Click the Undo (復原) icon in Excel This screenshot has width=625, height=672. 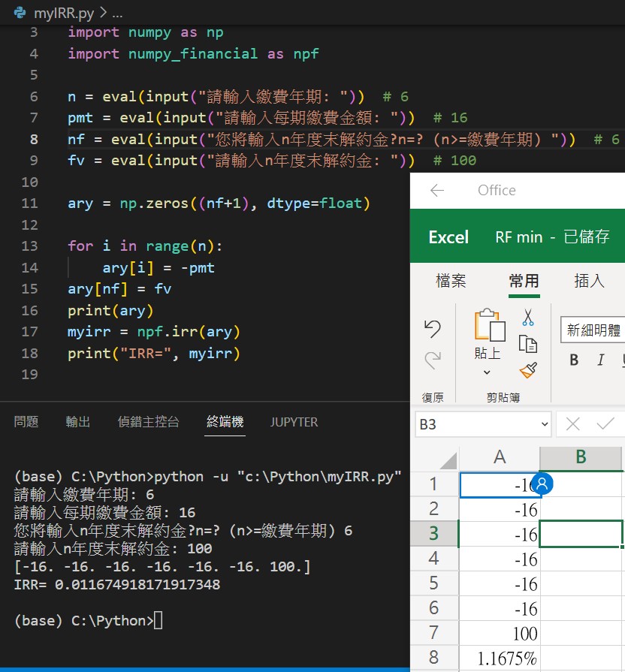[434, 328]
